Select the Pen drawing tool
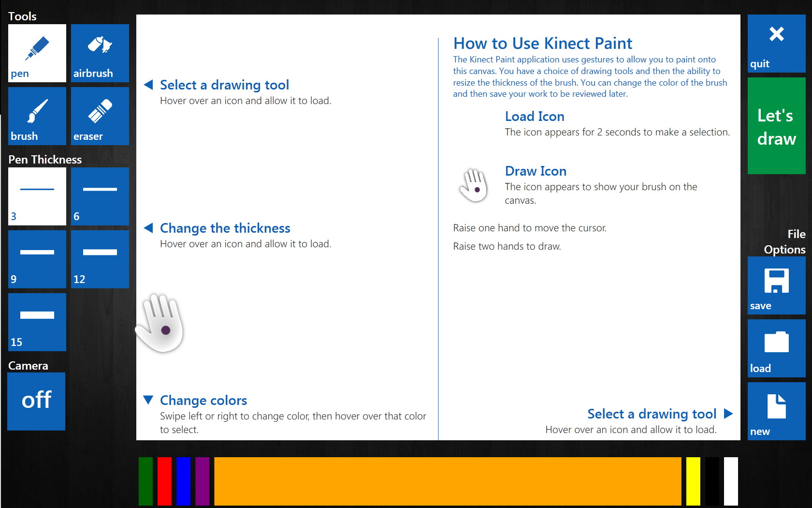Image resolution: width=812 pixels, height=508 pixels. coord(37,52)
